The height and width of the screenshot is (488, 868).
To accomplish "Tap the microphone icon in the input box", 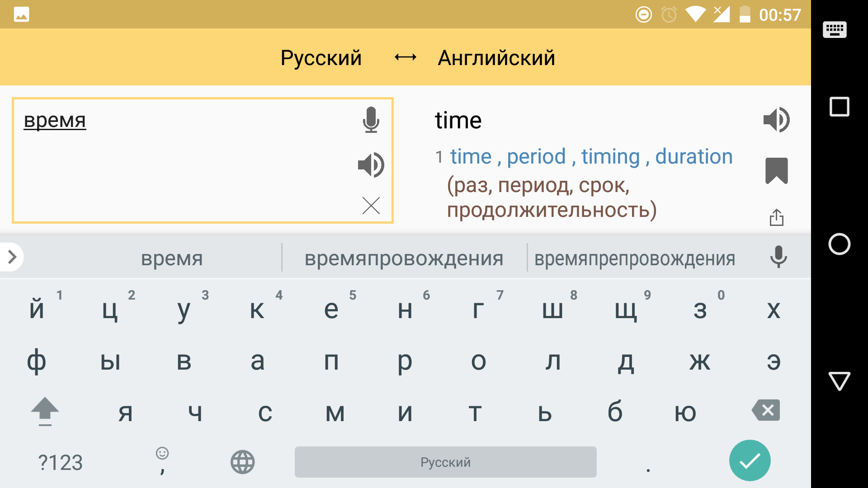I will click(x=371, y=120).
